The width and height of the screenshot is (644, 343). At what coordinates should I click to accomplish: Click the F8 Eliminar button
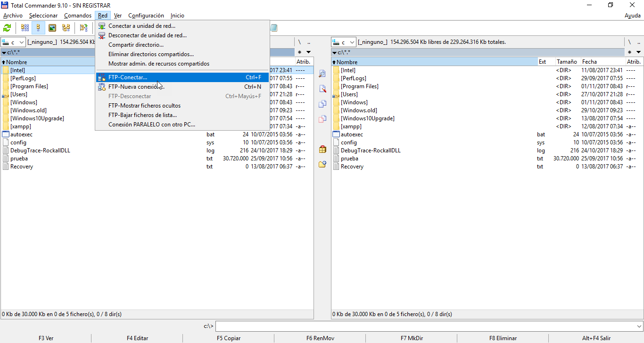point(503,338)
